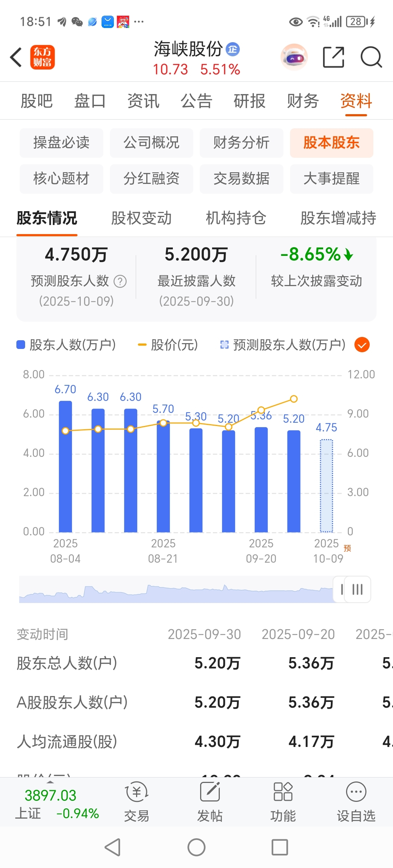This screenshot has height=868, width=393.
Task: Switch to 股吧 tab
Action: point(37,101)
